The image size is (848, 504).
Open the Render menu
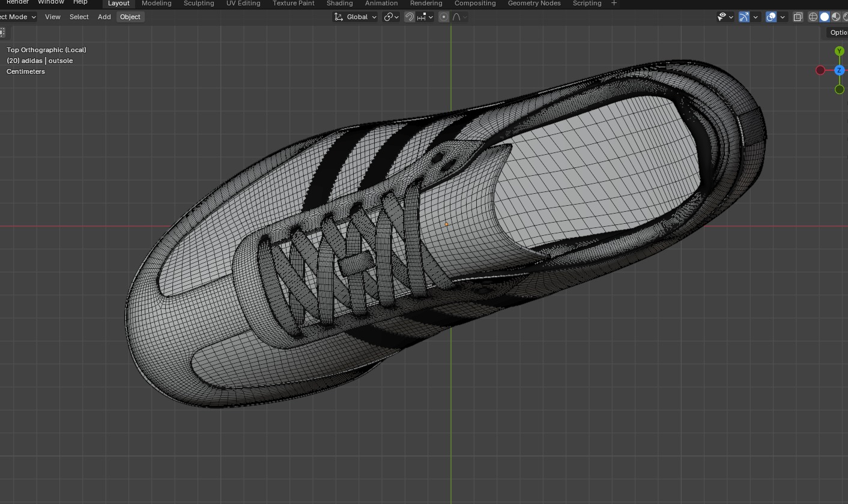(x=17, y=3)
